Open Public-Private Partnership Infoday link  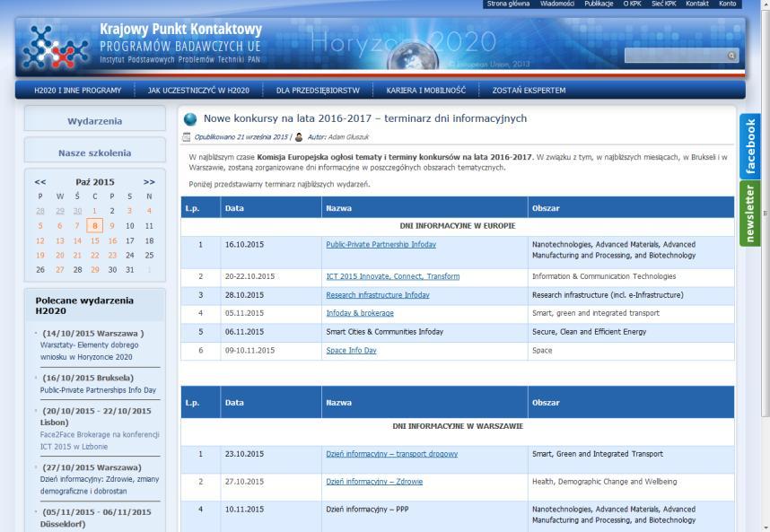[x=381, y=244]
